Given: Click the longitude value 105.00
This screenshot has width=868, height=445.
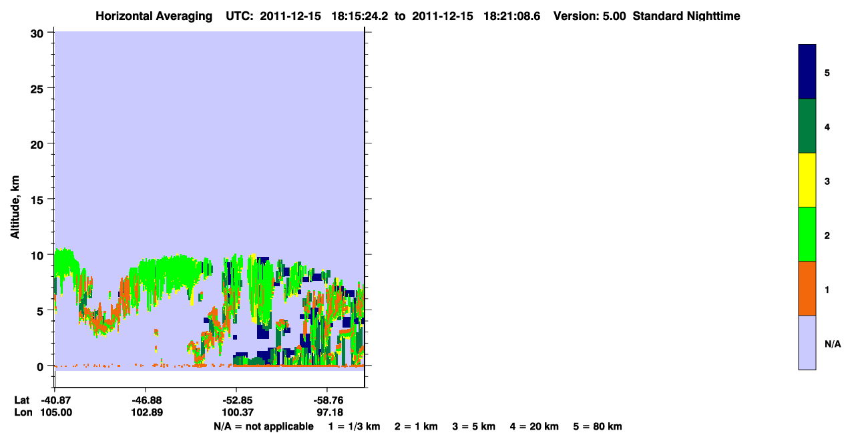Looking at the screenshot, I should coord(55,413).
